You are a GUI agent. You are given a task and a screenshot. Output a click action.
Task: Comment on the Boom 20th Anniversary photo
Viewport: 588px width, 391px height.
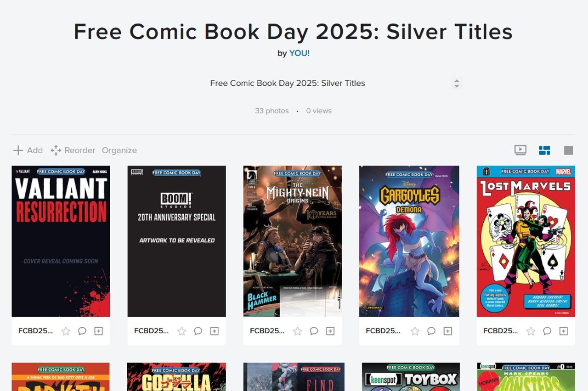pyautogui.click(x=198, y=331)
